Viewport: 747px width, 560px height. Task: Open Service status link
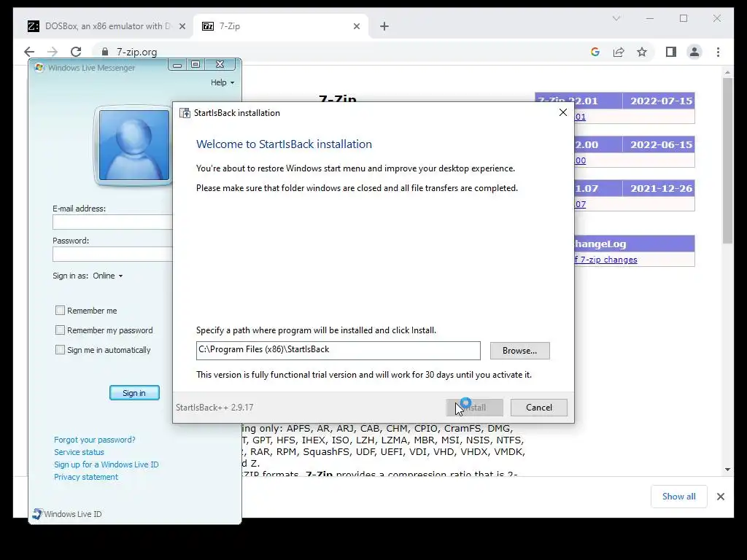(79, 452)
